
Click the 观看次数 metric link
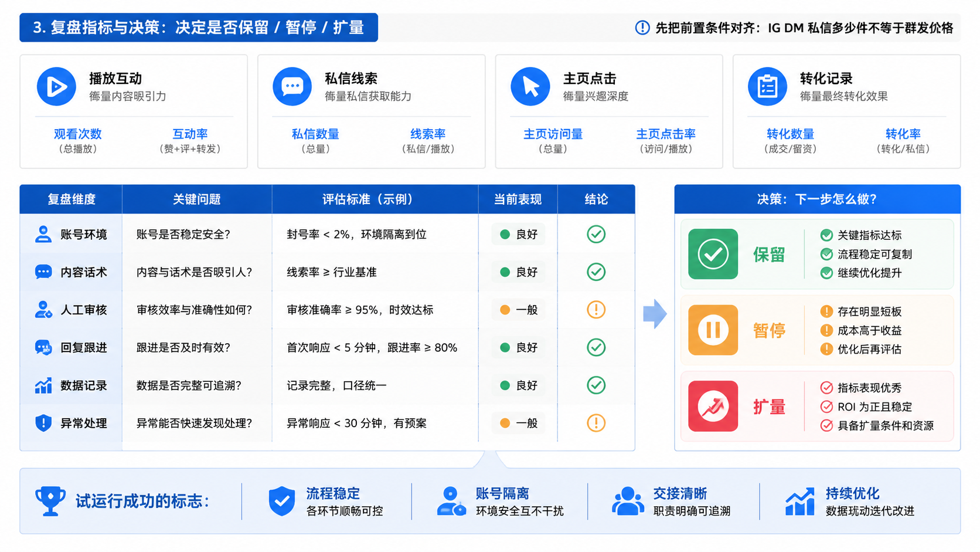(78, 134)
